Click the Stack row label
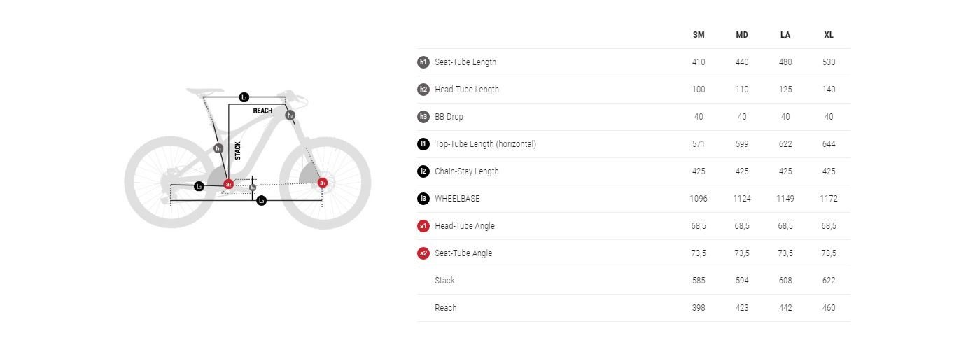Viewport: 980px width, 352px height. [444, 281]
